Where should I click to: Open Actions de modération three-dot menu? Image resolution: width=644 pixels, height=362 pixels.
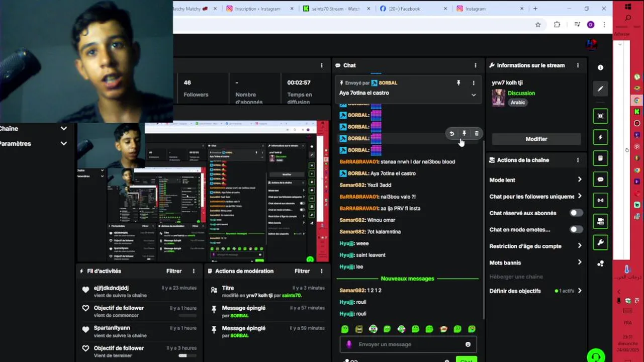coord(322,271)
